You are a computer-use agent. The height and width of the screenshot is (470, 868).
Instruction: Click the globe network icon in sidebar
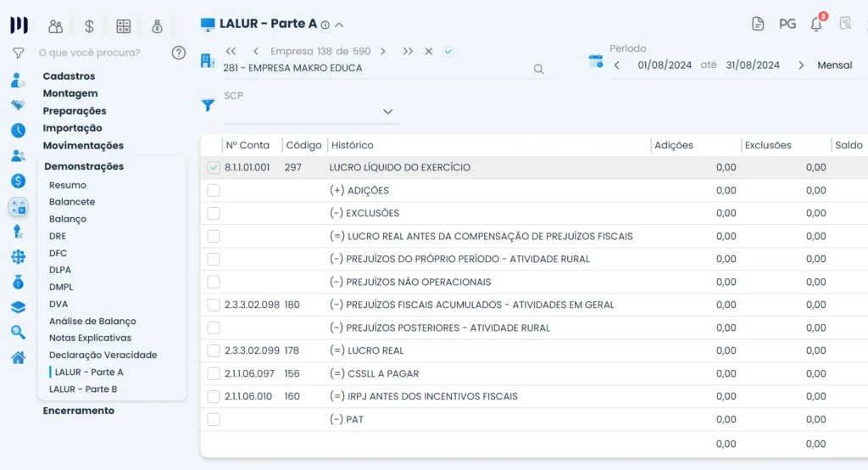(18, 256)
